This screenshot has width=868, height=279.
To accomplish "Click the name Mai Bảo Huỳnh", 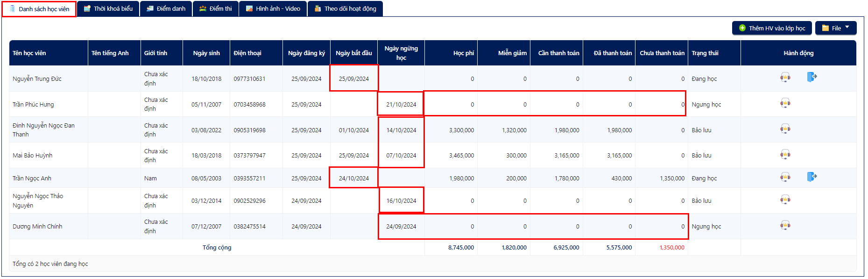I will (32, 155).
